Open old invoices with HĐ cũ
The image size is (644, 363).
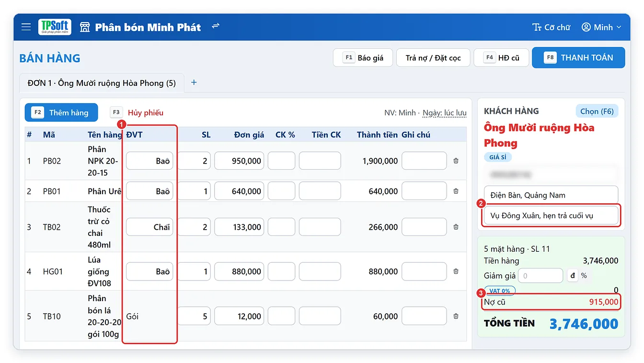pos(501,58)
